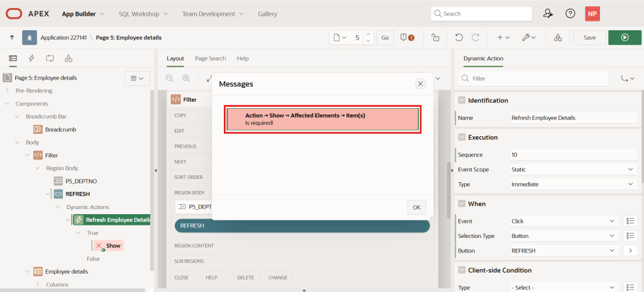This screenshot has height=292, width=644.
Task: Collapse the Breadcrumb Bar node
Action: pyautogui.click(x=17, y=116)
